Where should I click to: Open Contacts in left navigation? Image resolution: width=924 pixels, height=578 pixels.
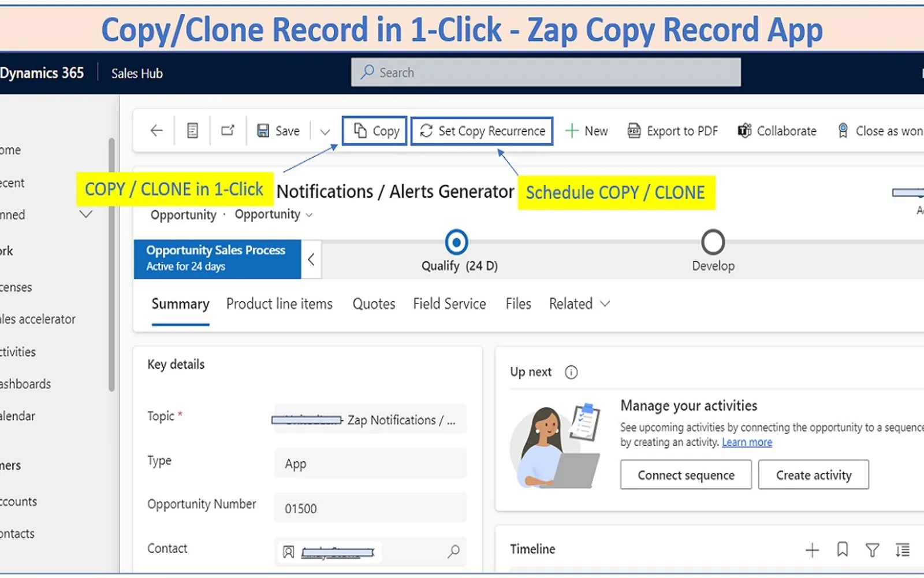click(17, 533)
